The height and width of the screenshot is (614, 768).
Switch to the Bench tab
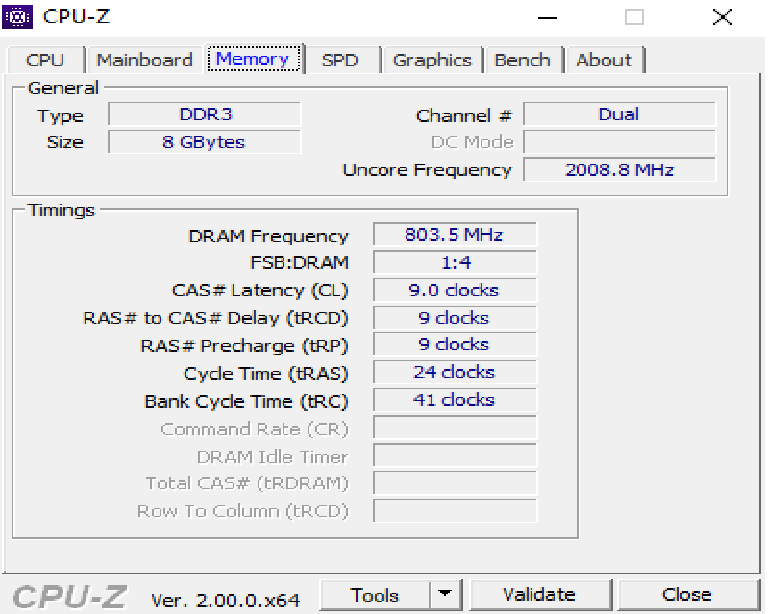[x=523, y=60]
